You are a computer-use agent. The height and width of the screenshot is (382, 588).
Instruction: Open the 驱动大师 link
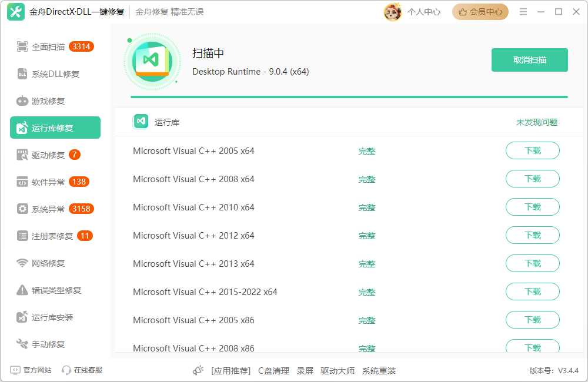tap(338, 371)
